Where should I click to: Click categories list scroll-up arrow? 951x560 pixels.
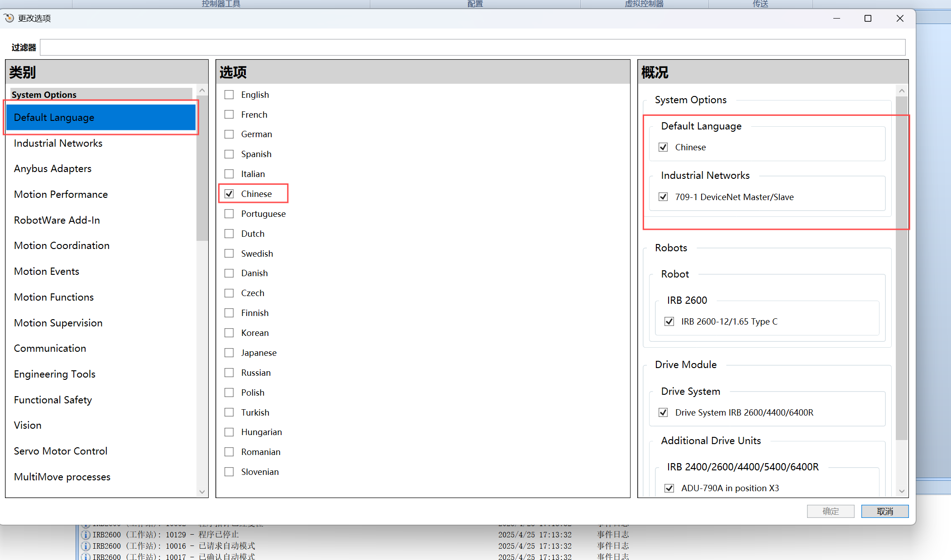pos(202,91)
